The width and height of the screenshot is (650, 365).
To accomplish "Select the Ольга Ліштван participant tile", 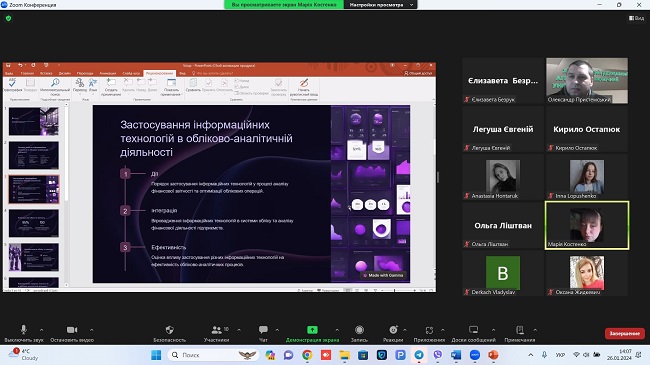I will [503, 225].
